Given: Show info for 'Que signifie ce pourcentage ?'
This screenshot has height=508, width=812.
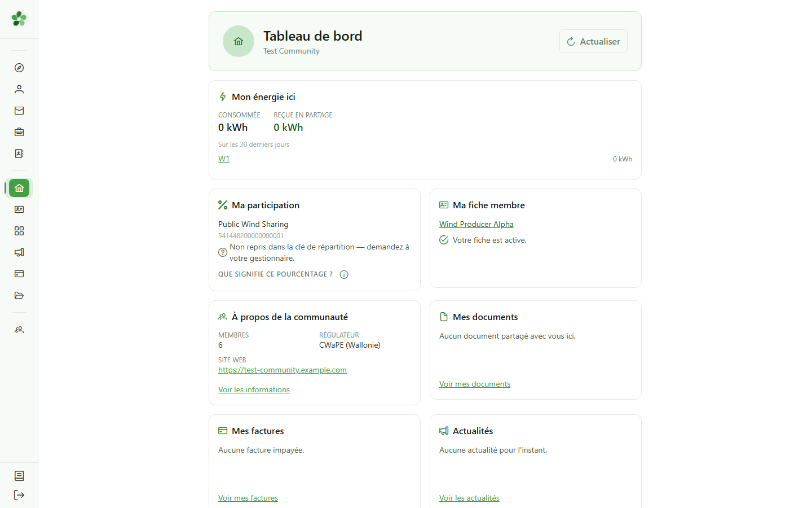Looking at the screenshot, I should pyautogui.click(x=344, y=274).
